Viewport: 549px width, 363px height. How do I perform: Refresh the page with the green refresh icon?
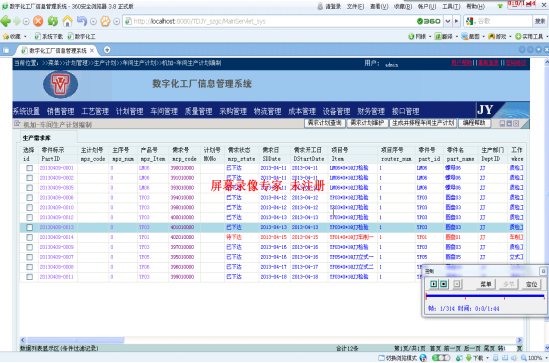(53, 21)
